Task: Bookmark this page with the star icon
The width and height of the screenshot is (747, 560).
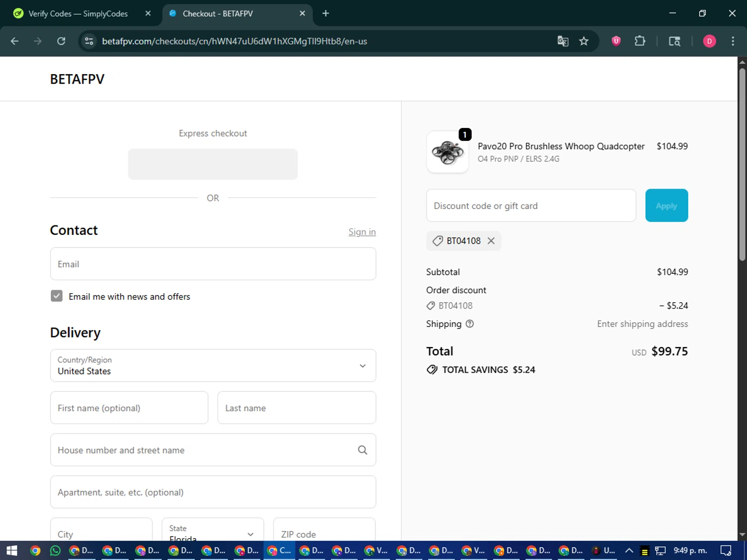Action: click(x=584, y=41)
